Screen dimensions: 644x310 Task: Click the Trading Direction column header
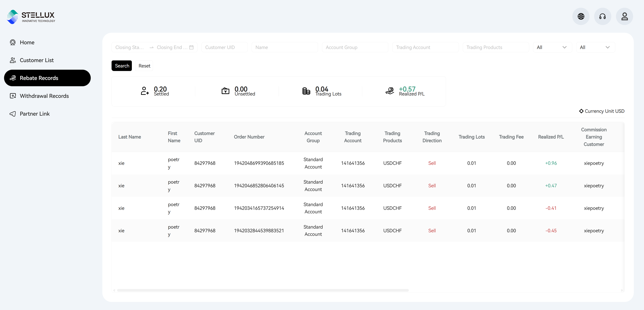432,137
